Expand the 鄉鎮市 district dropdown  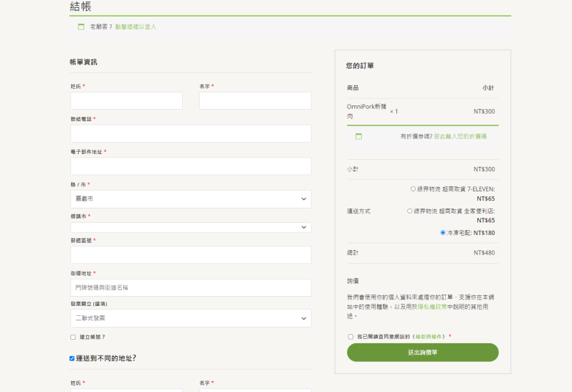coord(191,227)
